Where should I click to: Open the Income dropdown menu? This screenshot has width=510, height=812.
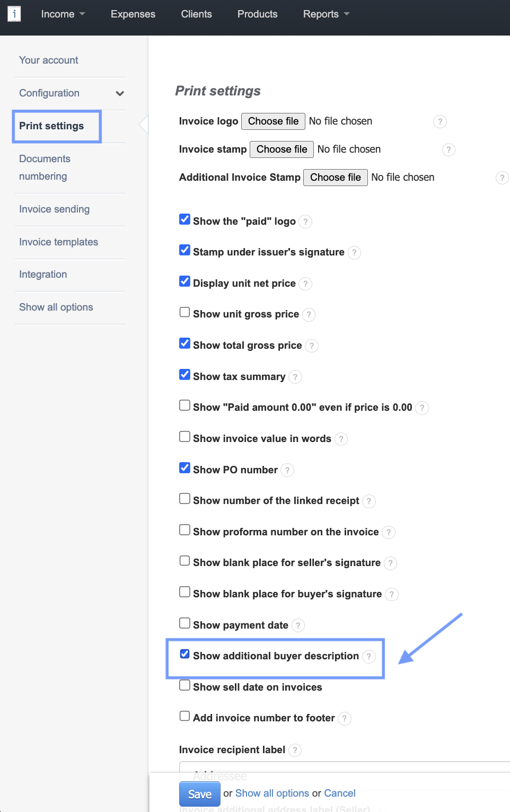63,14
